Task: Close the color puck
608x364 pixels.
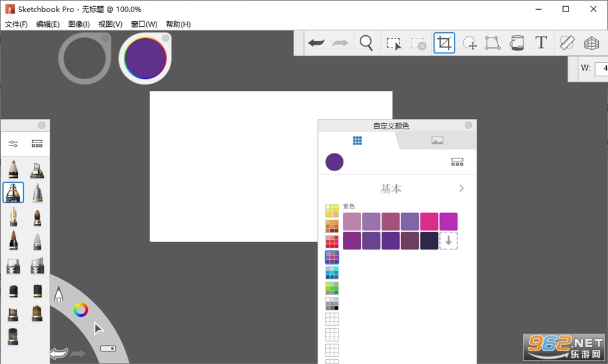Action: click(x=166, y=38)
